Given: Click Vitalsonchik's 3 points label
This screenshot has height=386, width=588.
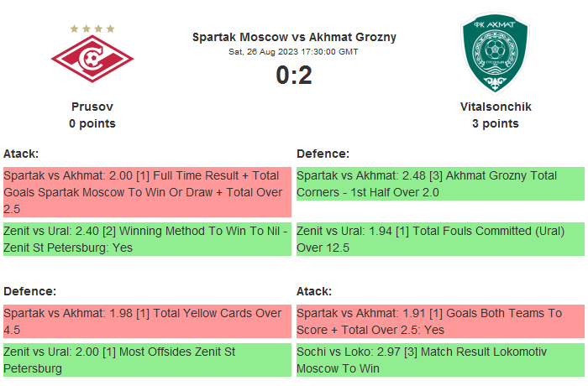Looking at the screenshot, I should 496,123.
